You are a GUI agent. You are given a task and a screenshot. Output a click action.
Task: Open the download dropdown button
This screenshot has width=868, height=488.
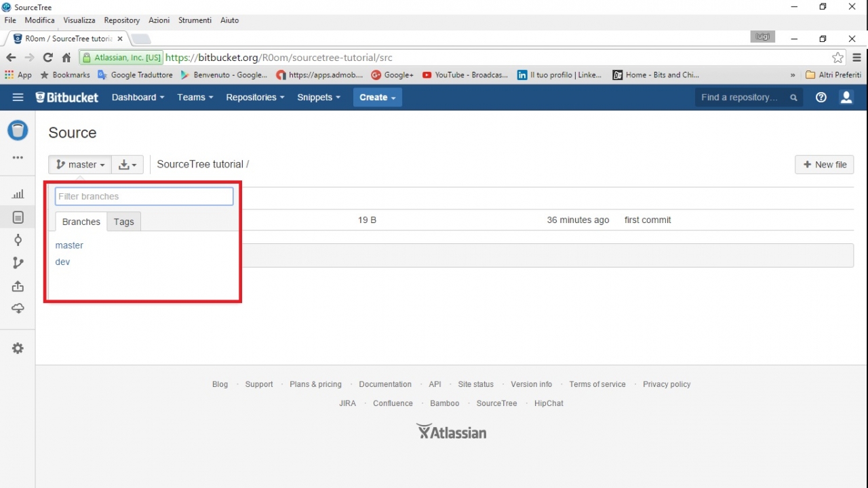127,165
